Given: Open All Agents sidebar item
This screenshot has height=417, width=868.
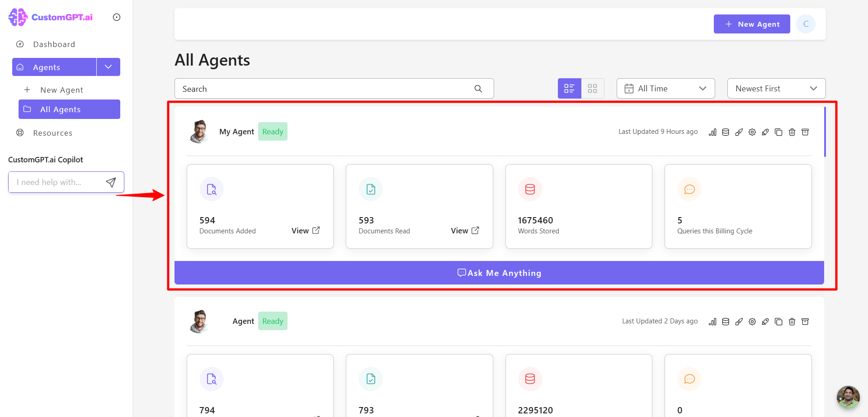Looking at the screenshot, I should click(69, 109).
